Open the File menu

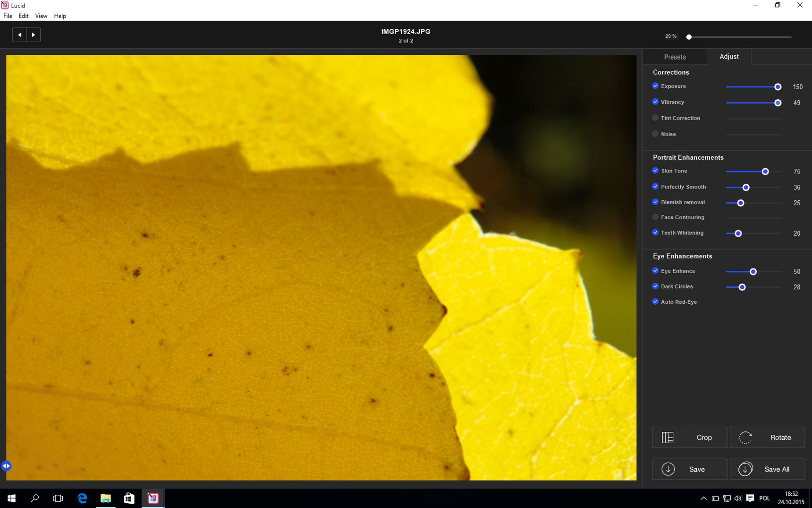(8, 16)
